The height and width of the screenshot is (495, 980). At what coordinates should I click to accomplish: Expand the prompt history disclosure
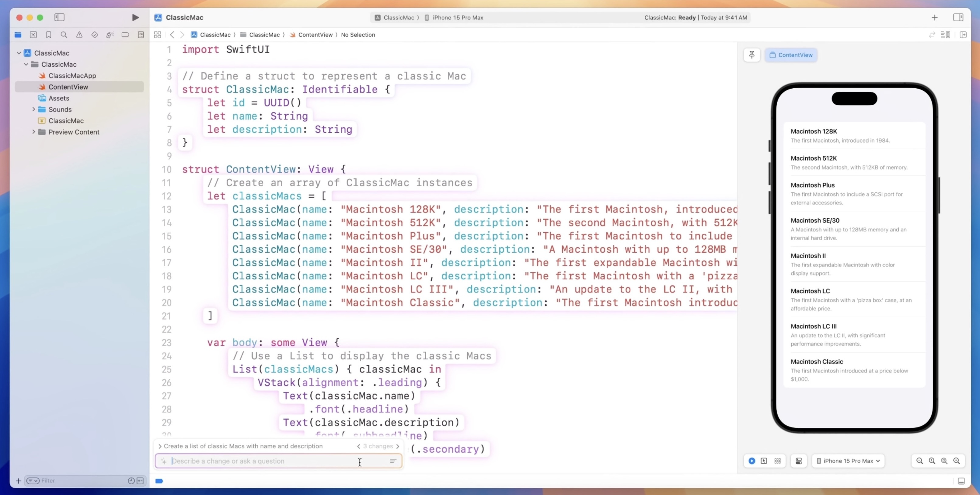160,446
